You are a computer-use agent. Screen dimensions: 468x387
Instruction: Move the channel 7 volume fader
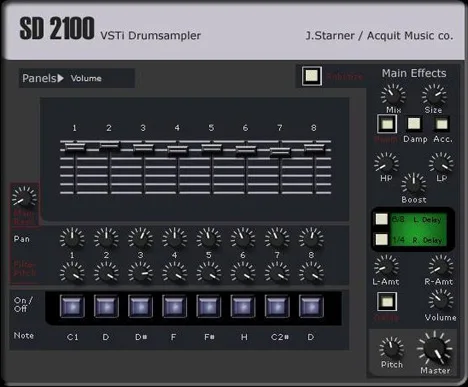pyautogui.click(x=280, y=152)
